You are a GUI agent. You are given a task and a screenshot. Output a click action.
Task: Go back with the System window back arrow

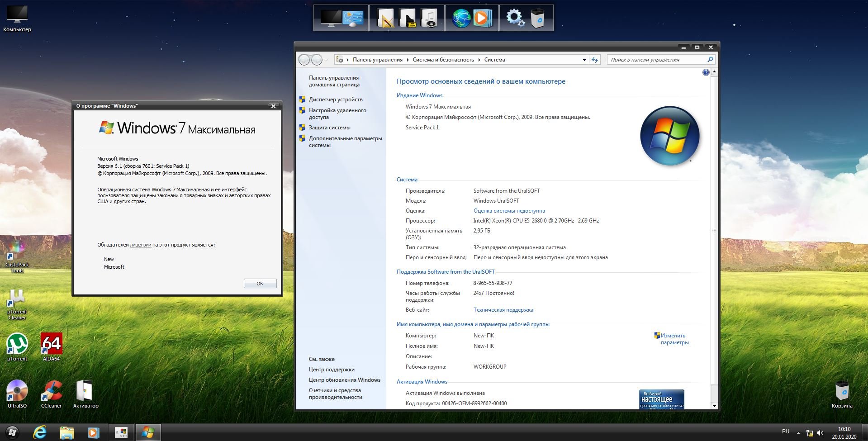click(x=304, y=60)
